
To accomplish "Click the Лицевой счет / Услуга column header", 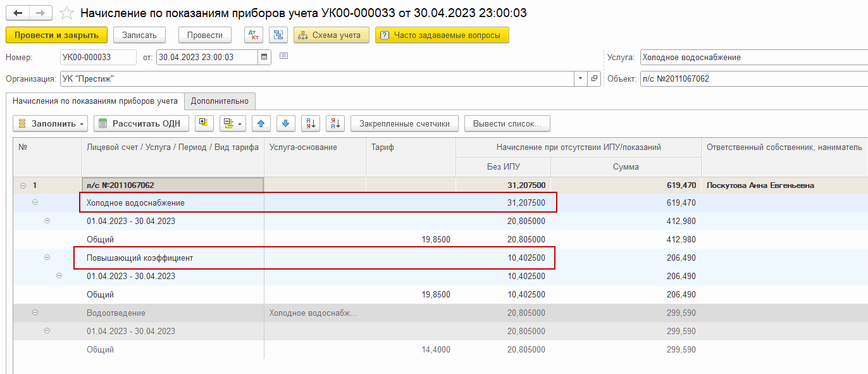I will [173, 156].
